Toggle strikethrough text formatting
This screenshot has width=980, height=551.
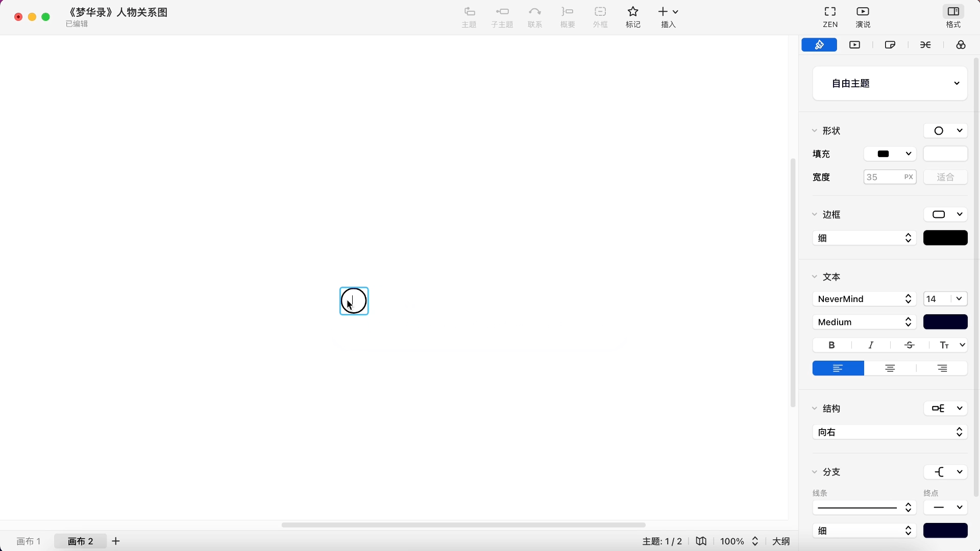click(x=910, y=345)
